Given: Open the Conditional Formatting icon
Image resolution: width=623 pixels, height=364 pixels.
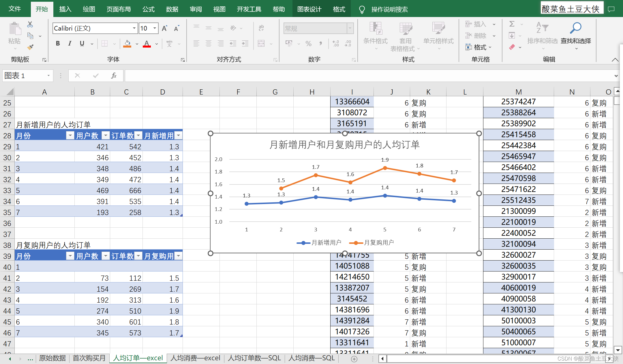Looking at the screenshot, I should click(x=376, y=29).
